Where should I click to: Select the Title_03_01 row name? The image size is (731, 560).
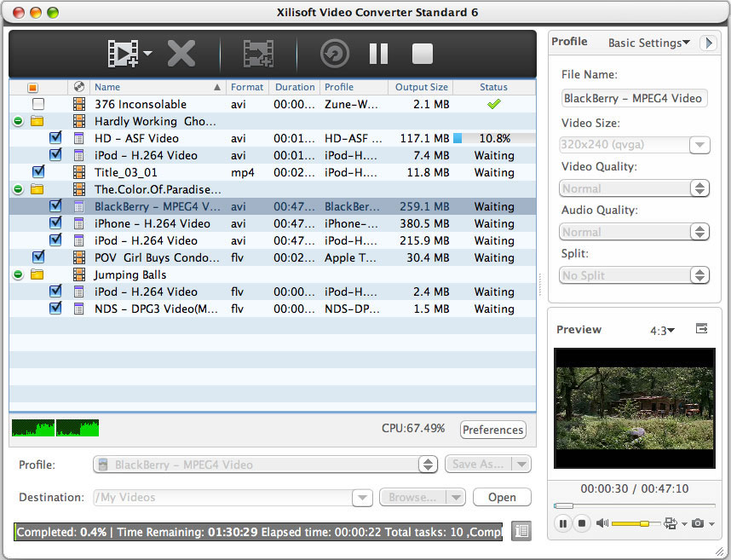point(126,172)
